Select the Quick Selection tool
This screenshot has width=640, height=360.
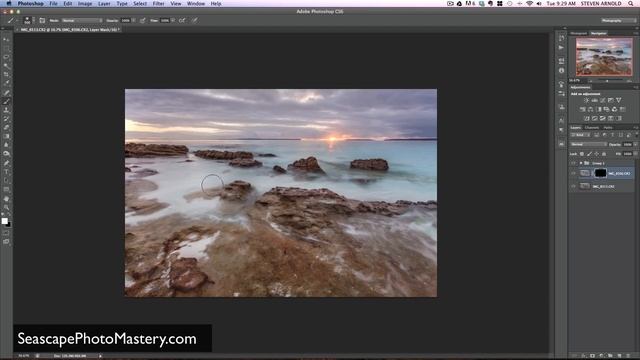(x=6, y=66)
